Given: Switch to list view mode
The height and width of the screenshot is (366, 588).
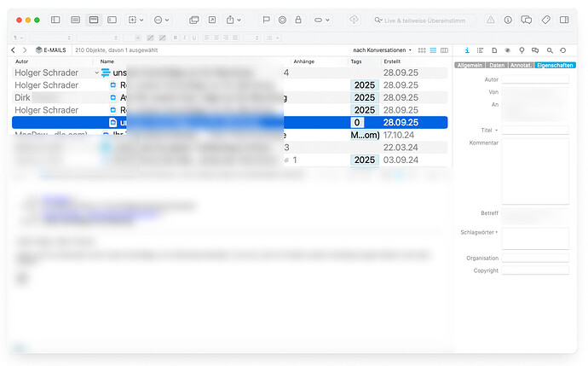Looking at the screenshot, I should [x=433, y=50].
